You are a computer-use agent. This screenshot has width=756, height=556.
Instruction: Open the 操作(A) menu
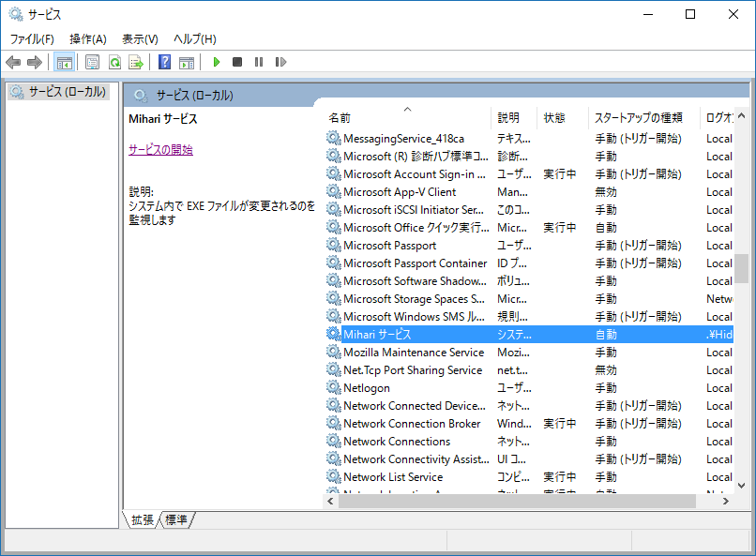(88, 39)
